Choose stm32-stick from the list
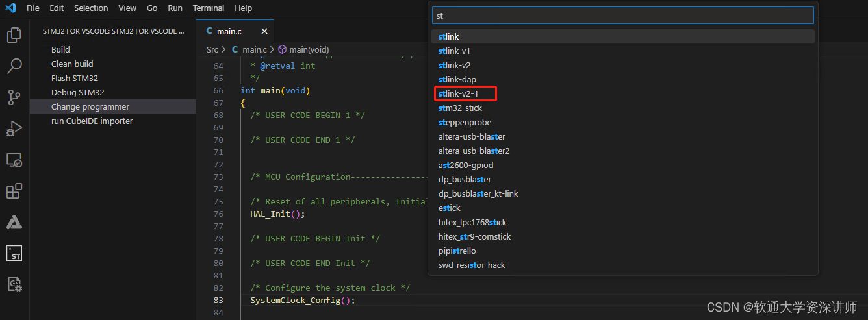 coord(623,108)
